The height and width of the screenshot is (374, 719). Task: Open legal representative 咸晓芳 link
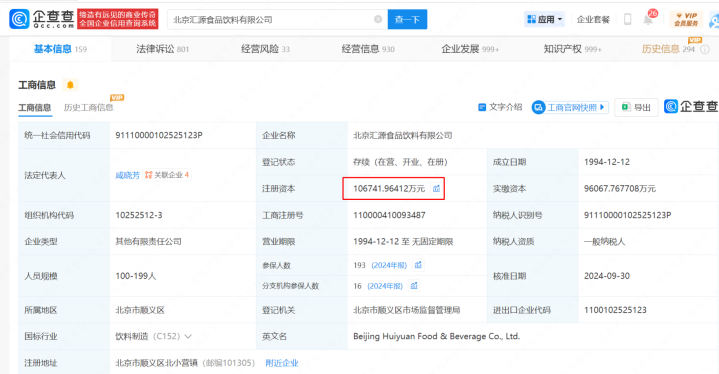pyautogui.click(x=127, y=175)
